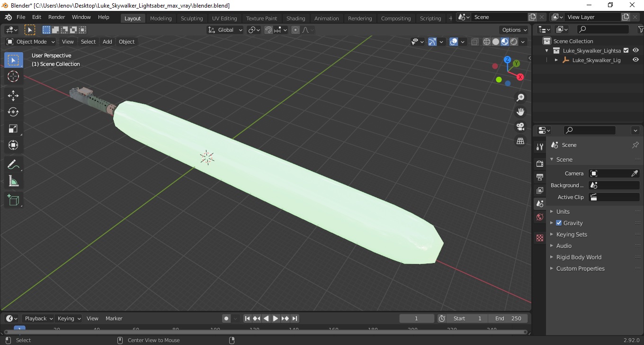Click the current frame number field
This screenshot has width=644, height=345.
(417, 318)
